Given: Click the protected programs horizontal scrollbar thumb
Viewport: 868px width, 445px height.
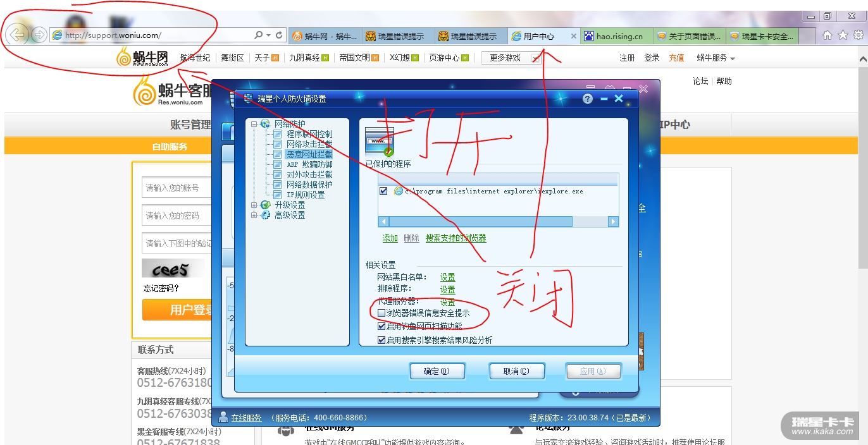Looking at the screenshot, I should (481, 222).
